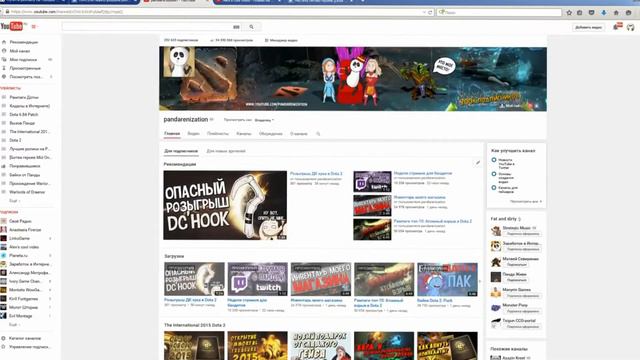640x360 pixels.
Task: Open Просмотренные history item in the sidebar
Action: (25, 68)
